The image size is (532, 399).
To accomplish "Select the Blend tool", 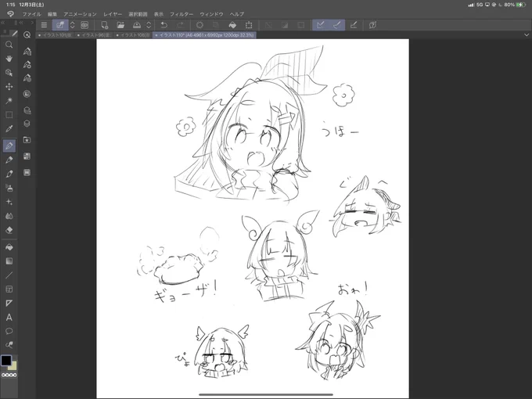I will (x=9, y=216).
